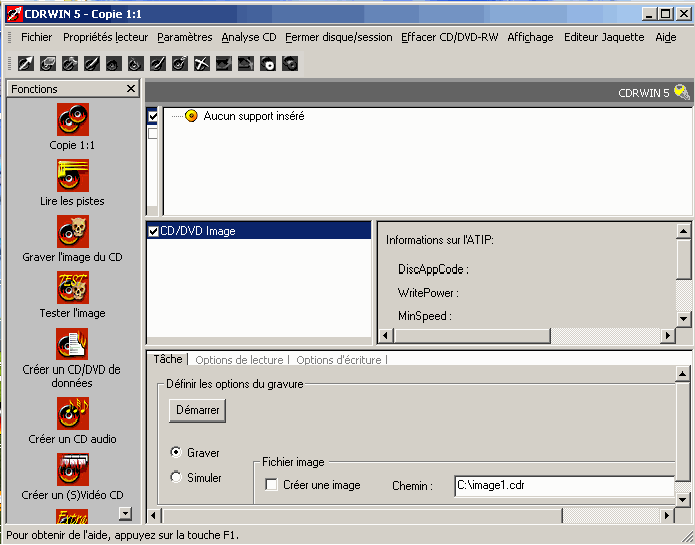Open the Fermer disque/session menu
This screenshot has width=695, height=545.
coord(339,37)
